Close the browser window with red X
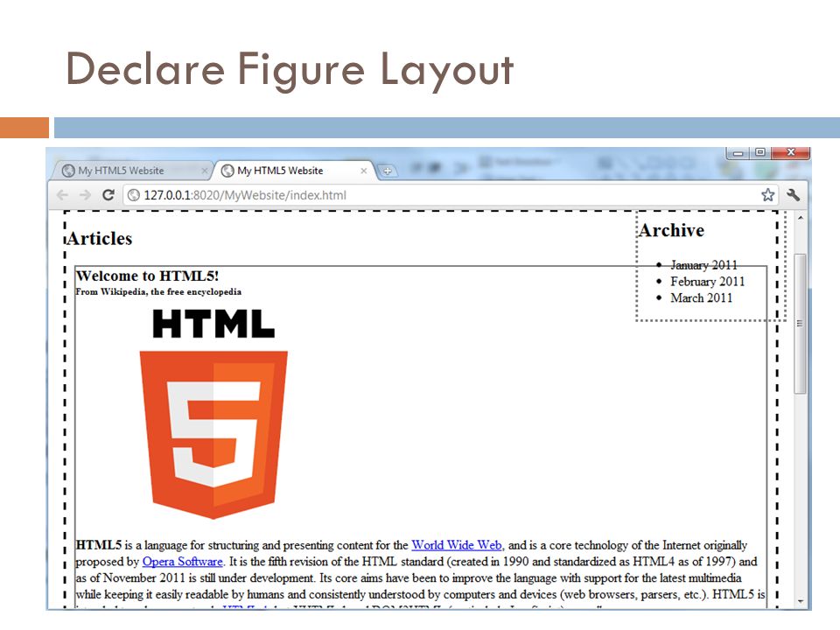Viewport: 840px width, 630px height. pyautogui.click(x=791, y=152)
